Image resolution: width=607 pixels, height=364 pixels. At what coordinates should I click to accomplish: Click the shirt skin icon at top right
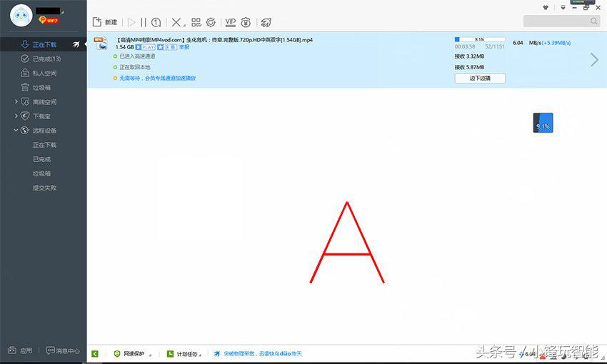pyautogui.click(x=546, y=7)
